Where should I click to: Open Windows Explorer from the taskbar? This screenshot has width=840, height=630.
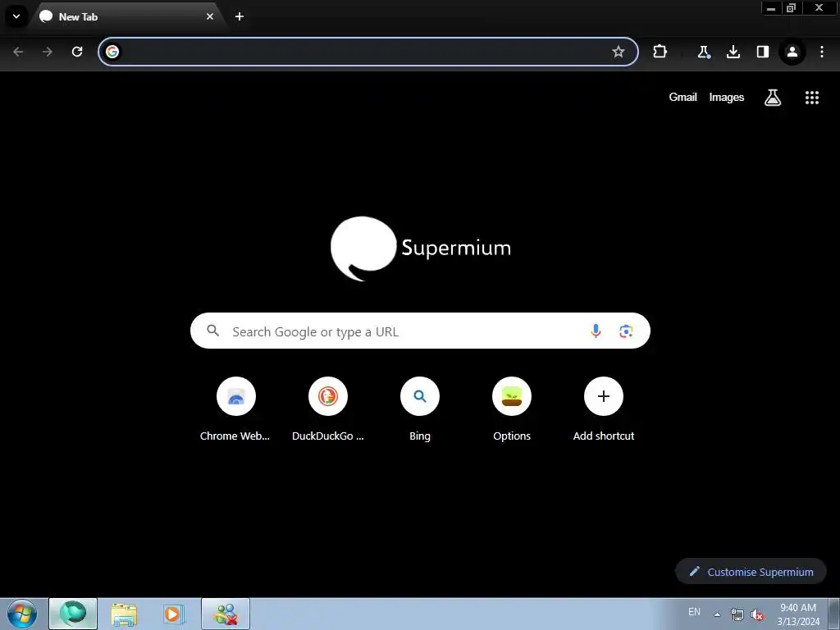[x=124, y=614]
